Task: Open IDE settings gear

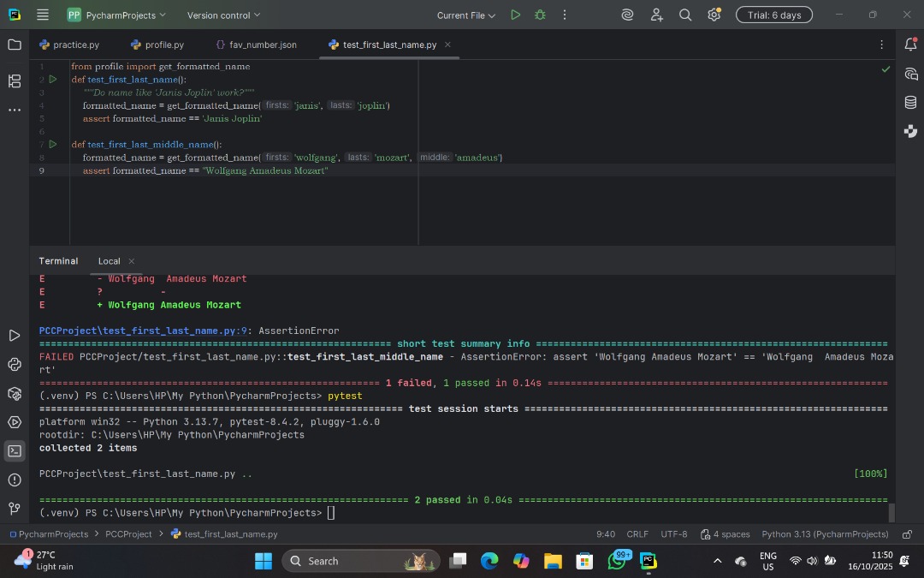Action: tap(714, 15)
